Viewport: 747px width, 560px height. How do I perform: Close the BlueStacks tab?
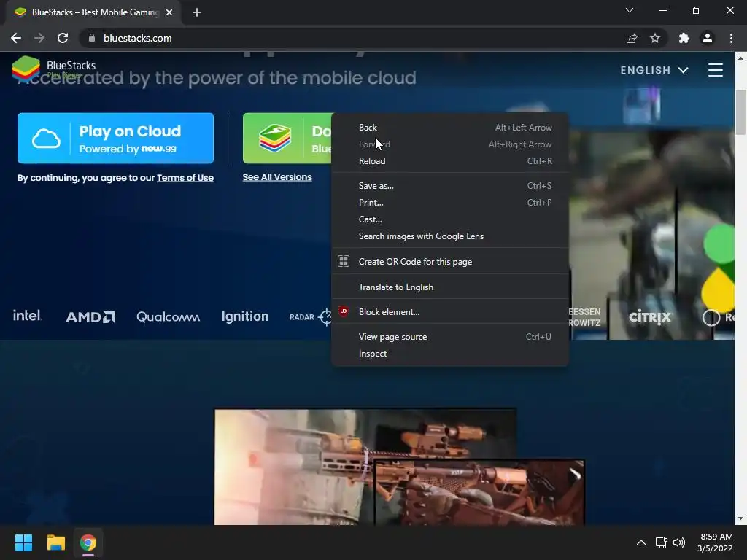169,12
